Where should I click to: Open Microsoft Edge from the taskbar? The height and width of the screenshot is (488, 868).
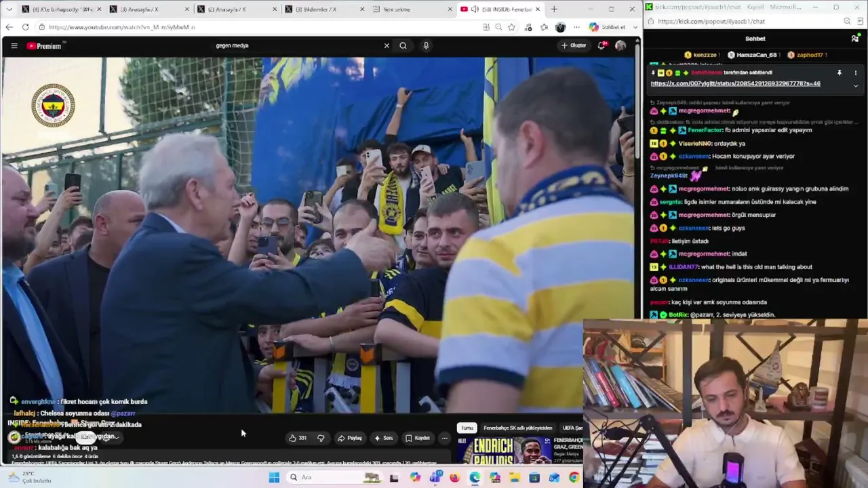click(475, 478)
